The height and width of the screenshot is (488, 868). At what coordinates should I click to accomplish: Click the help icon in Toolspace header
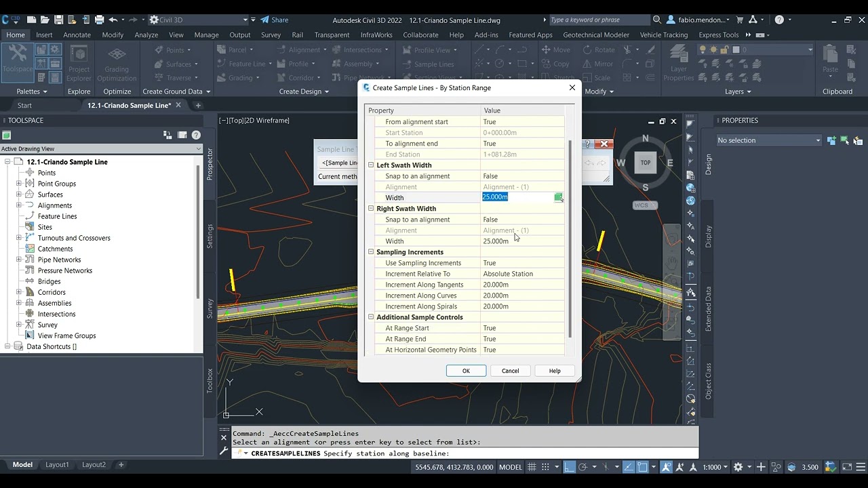point(196,135)
